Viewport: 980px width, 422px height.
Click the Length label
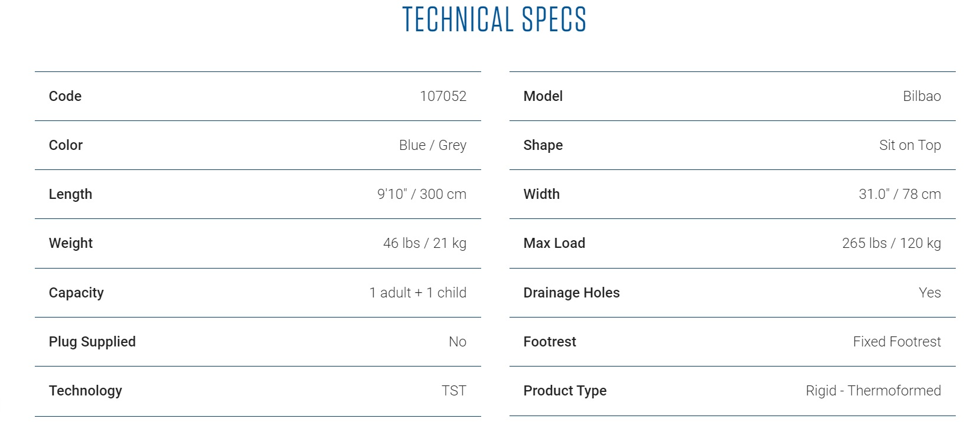70,194
